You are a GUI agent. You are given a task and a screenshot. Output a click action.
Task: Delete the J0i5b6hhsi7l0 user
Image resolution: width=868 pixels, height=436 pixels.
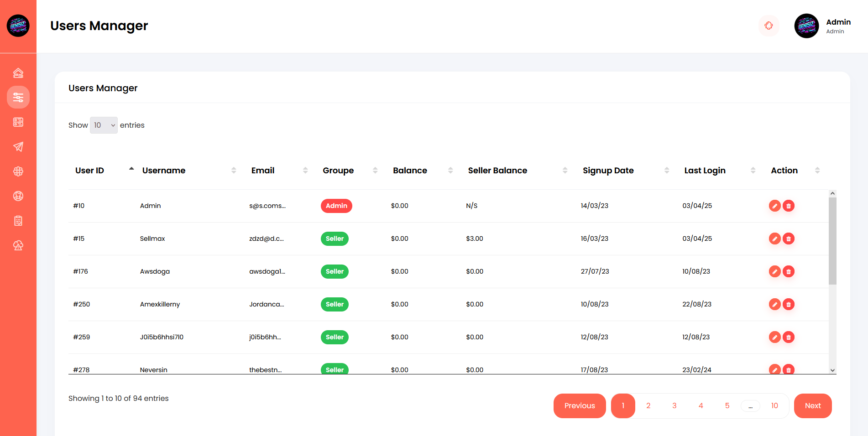789,337
